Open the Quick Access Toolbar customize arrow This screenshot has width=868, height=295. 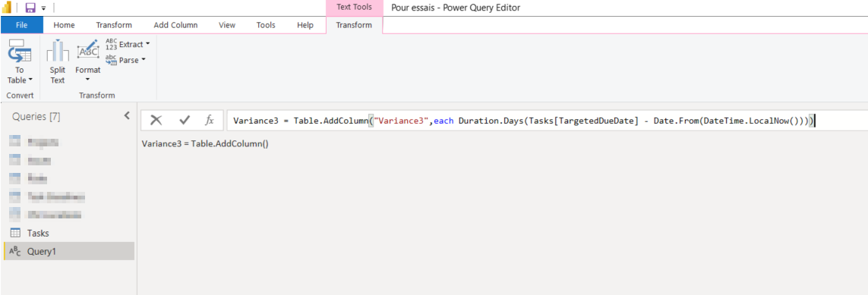tap(44, 8)
